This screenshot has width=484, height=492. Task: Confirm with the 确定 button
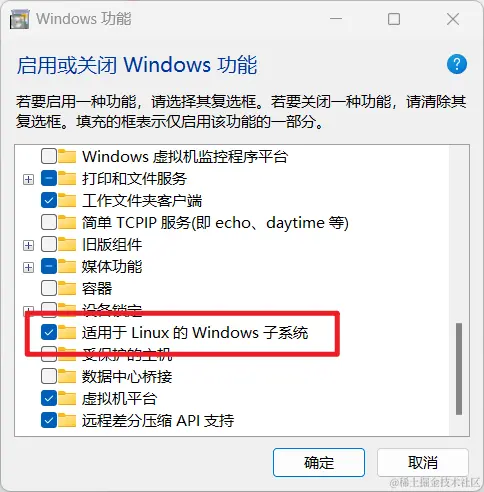(x=319, y=462)
